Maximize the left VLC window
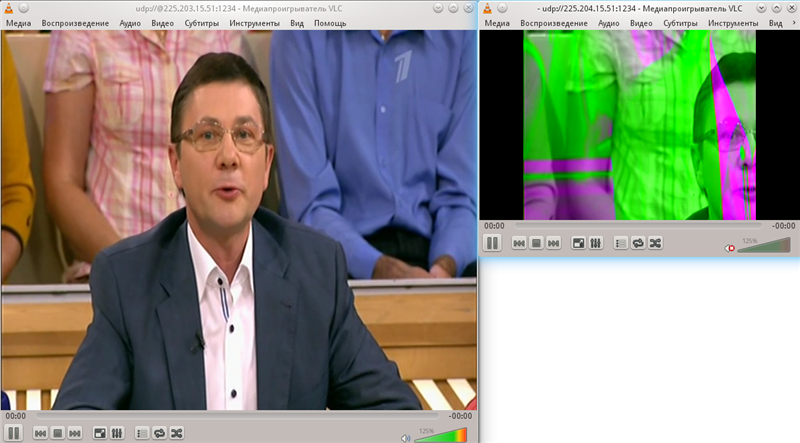This screenshot has width=800, height=443. tap(453, 8)
